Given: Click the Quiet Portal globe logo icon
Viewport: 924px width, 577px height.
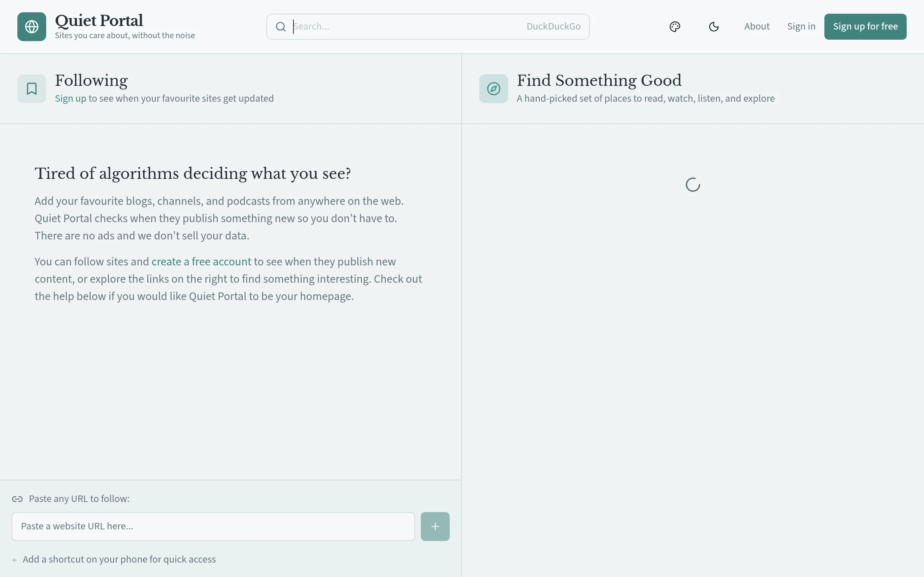Looking at the screenshot, I should 32,27.
